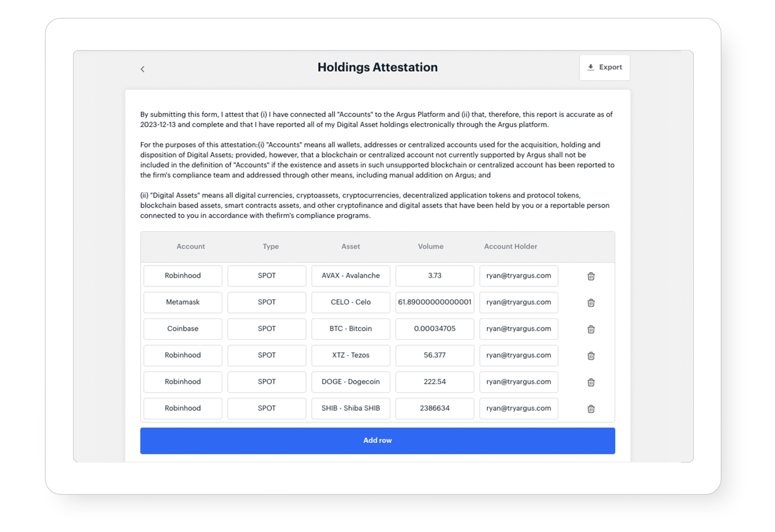This screenshot has width=775, height=532.
Task: Edit the 0.00034705 volume field
Action: coord(434,329)
